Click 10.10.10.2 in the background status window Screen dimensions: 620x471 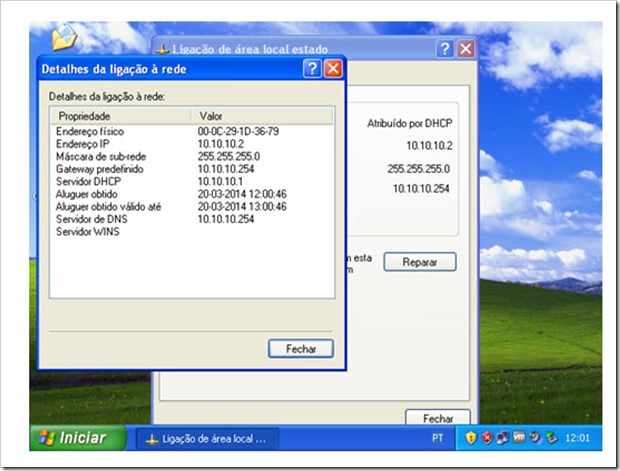point(429,146)
